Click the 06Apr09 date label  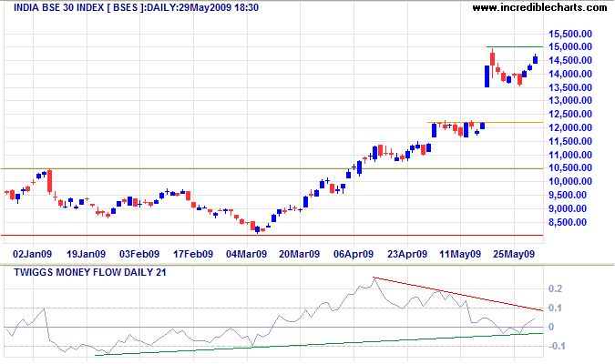[354, 254]
